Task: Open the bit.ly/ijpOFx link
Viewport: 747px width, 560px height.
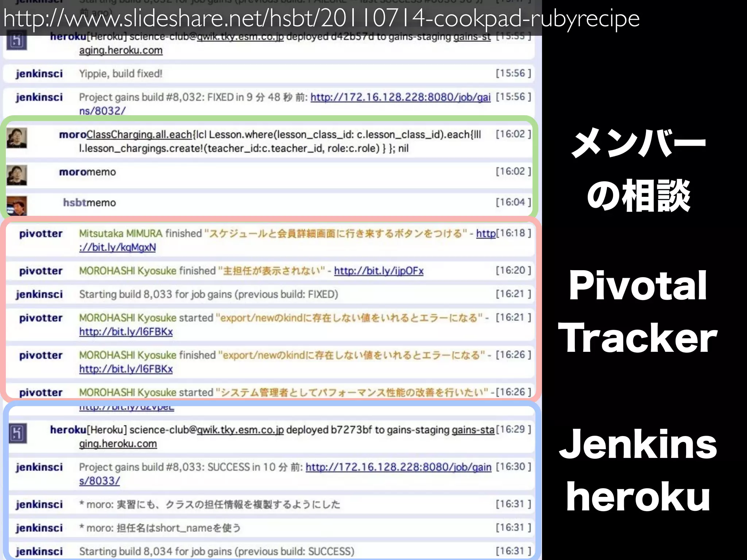Action: tap(379, 271)
